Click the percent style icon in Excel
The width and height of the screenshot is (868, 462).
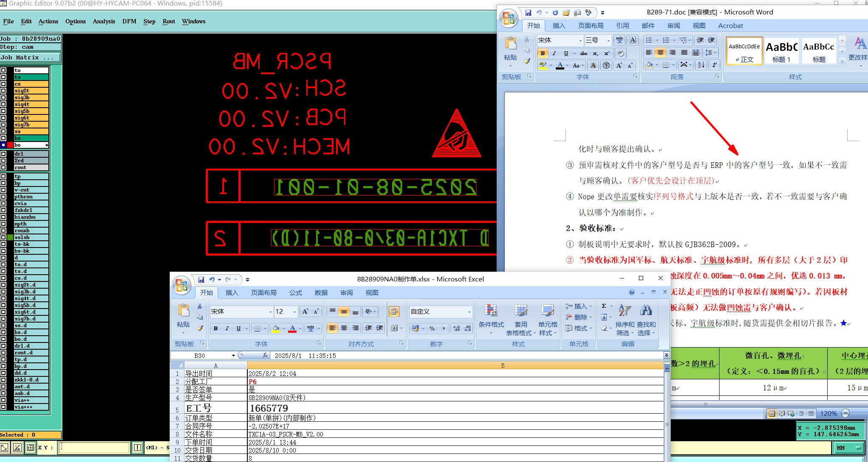432,328
